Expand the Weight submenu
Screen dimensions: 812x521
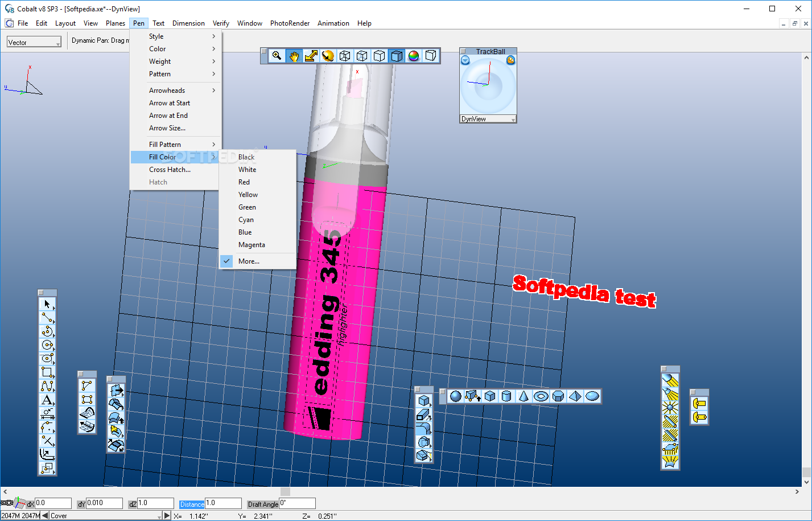[x=176, y=61]
